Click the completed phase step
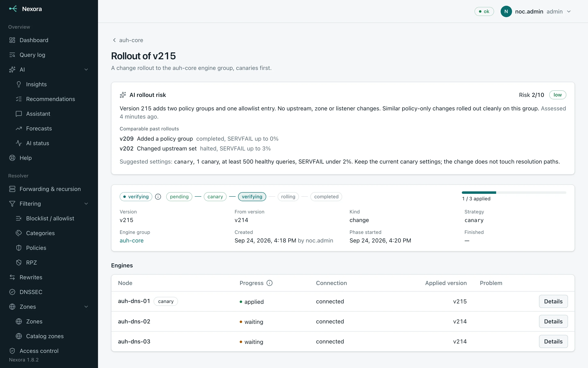The image size is (588, 368). 326,197
